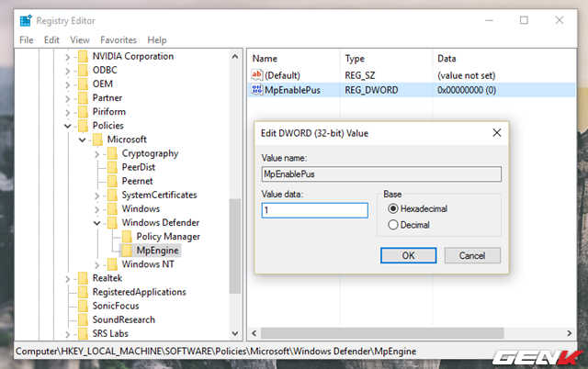The image size is (588, 369).
Task: Click the MpEnablePus DWORD value icon
Action: point(257,90)
